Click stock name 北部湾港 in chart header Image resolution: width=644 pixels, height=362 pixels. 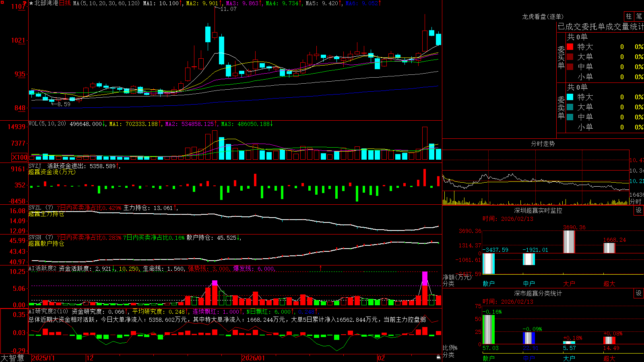click(x=46, y=3)
